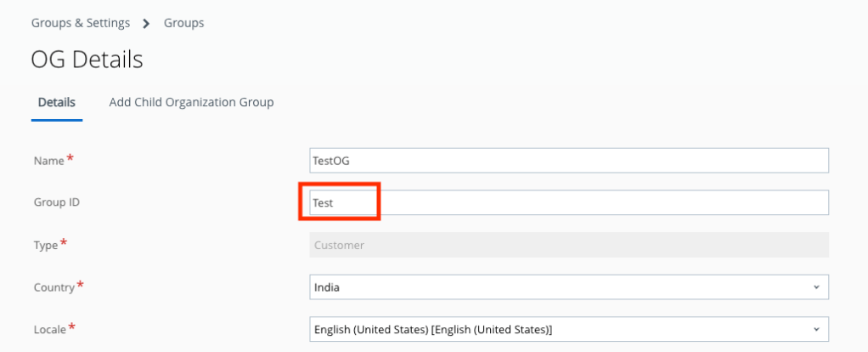Select the Group ID label text

click(x=61, y=203)
